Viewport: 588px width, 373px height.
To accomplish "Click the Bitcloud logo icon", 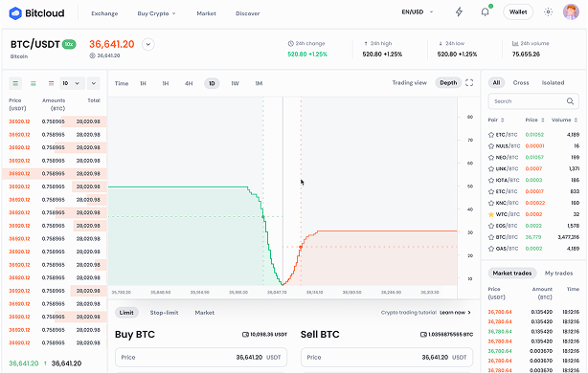I will point(15,13).
